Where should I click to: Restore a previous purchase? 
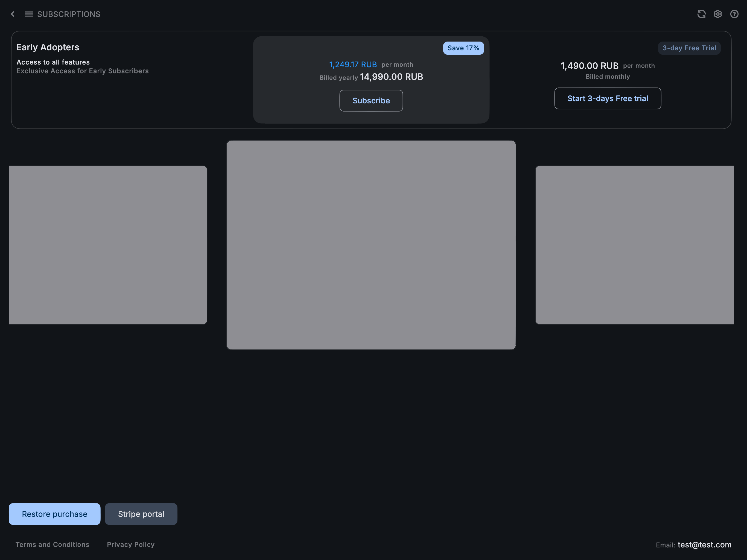click(x=54, y=514)
